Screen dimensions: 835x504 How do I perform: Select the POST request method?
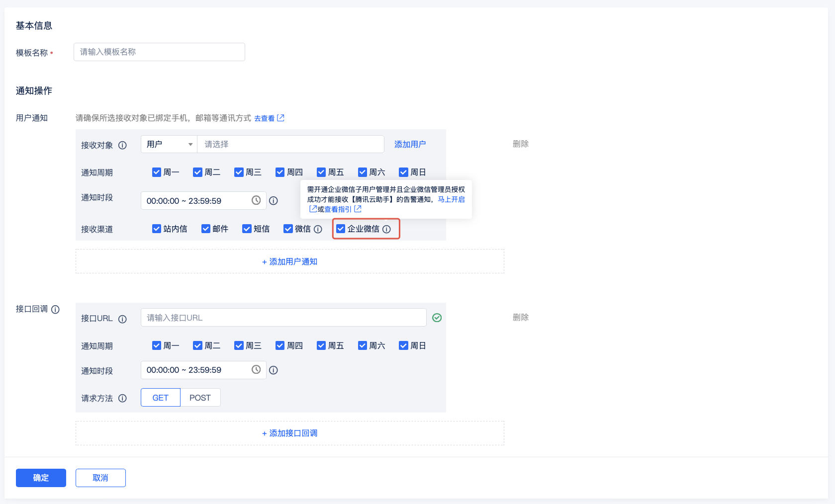[200, 398]
